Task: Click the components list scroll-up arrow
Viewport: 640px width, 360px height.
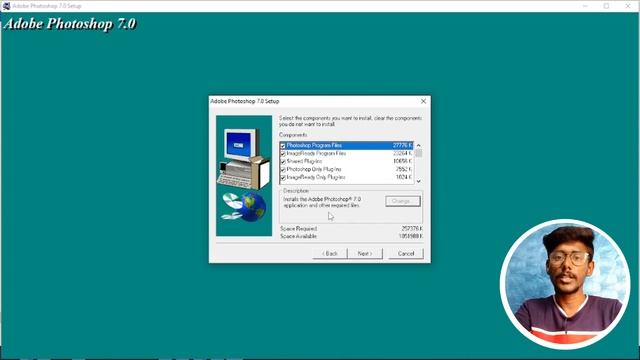Action: (418, 145)
